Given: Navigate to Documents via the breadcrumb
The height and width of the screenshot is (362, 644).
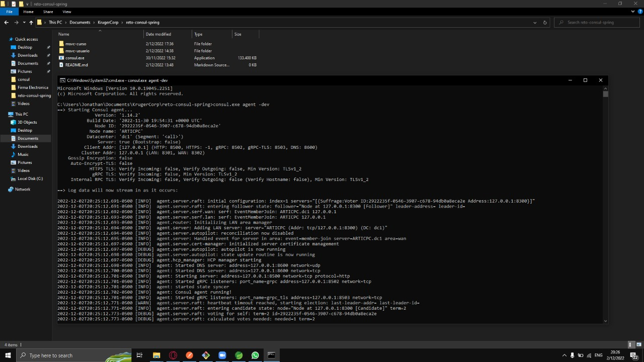Looking at the screenshot, I should click(79, 22).
